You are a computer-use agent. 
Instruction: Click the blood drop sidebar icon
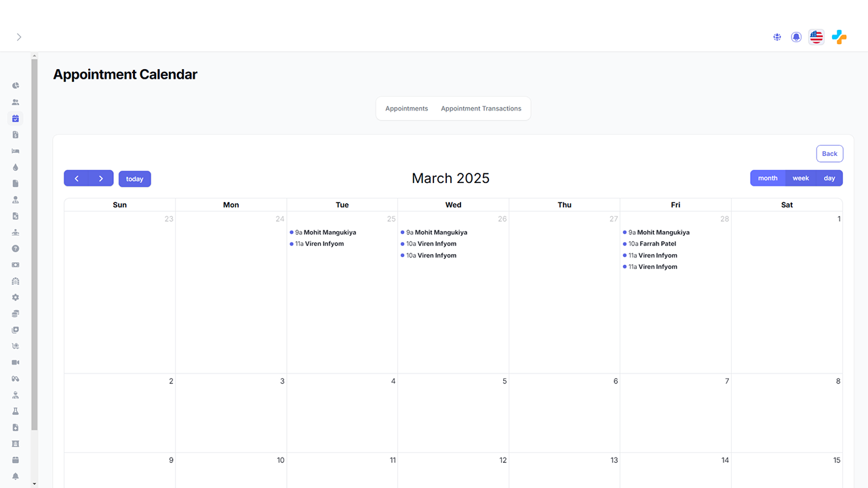(x=16, y=167)
